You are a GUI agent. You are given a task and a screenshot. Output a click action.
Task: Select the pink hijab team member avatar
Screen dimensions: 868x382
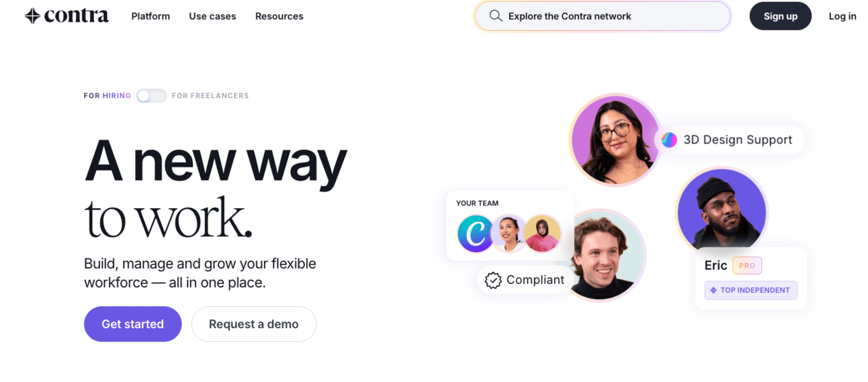(542, 233)
